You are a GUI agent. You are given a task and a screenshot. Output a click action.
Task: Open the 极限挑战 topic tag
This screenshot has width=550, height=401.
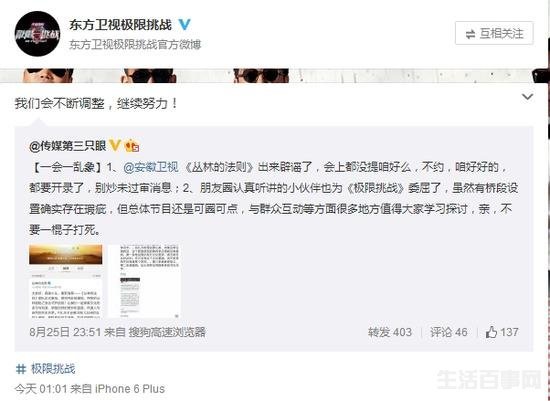[53, 369]
